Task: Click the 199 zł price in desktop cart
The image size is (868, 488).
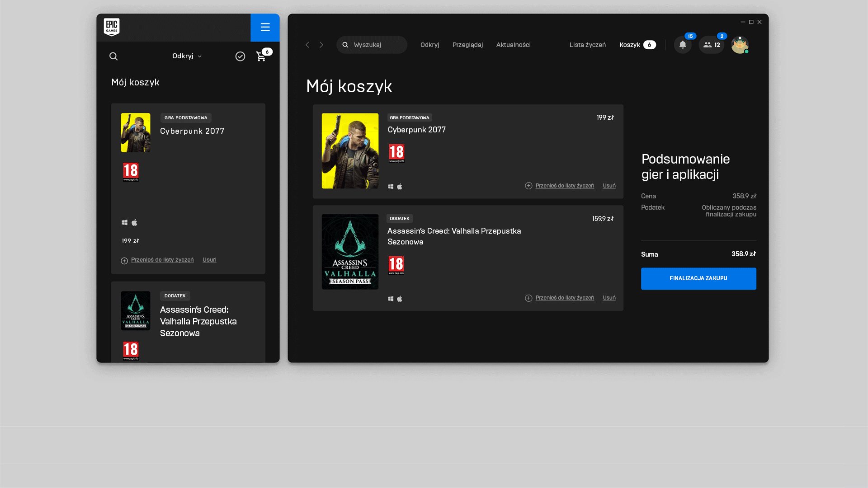Action: (605, 117)
